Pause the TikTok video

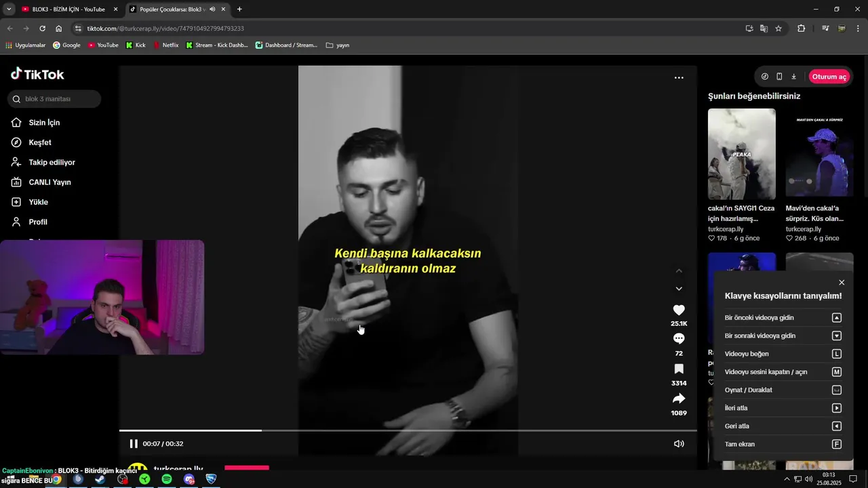point(134,444)
